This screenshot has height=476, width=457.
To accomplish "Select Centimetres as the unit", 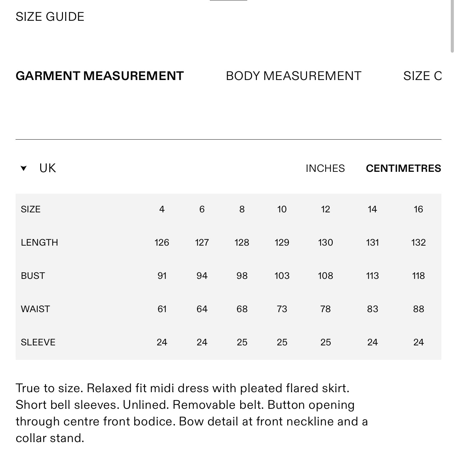I will 403,168.
